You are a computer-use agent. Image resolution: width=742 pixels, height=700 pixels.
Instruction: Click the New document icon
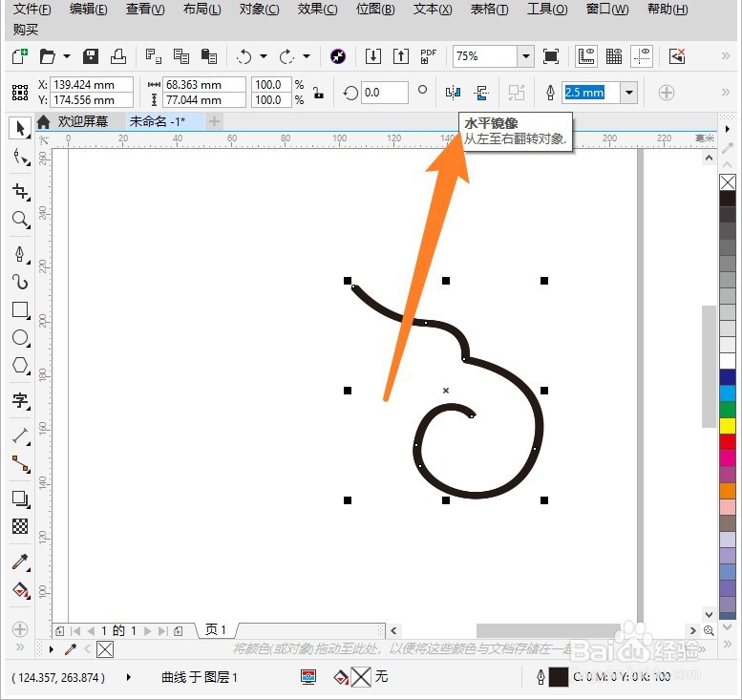(x=20, y=56)
